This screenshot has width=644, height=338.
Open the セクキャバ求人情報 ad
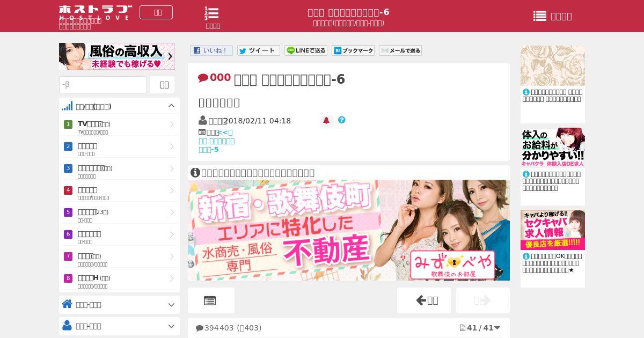tap(553, 230)
